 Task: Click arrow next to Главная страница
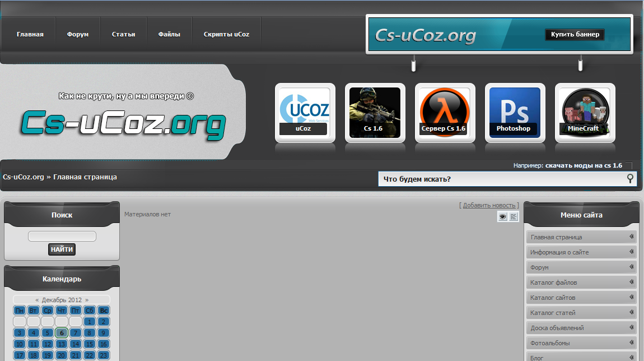click(632, 237)
